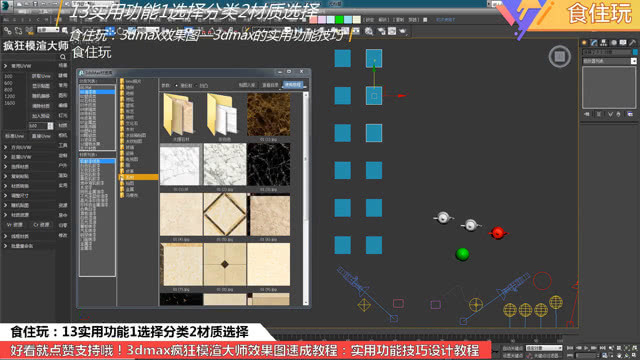Click the Vr 资源 button
The image size is (640, 360).
(x=15, y=225)
